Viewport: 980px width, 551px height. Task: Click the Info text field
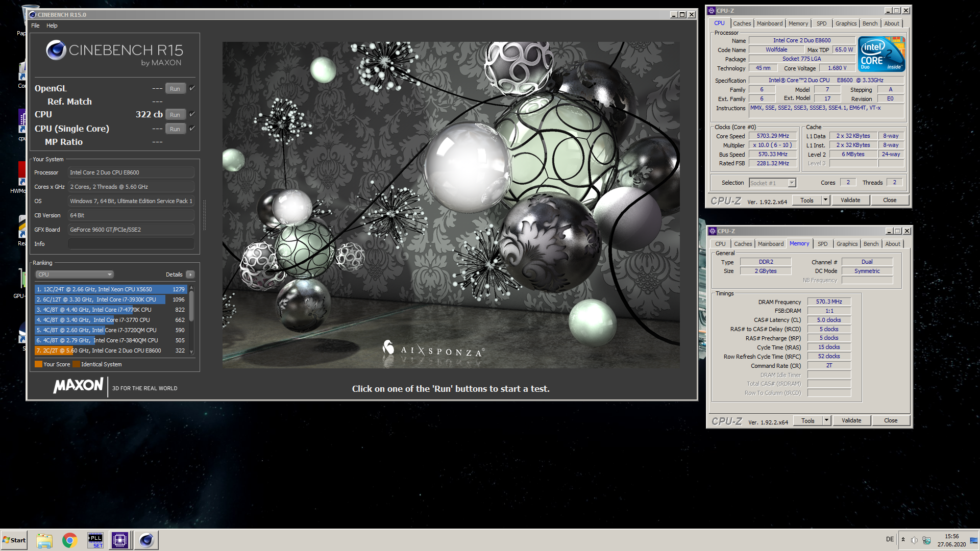click(131, 244)
